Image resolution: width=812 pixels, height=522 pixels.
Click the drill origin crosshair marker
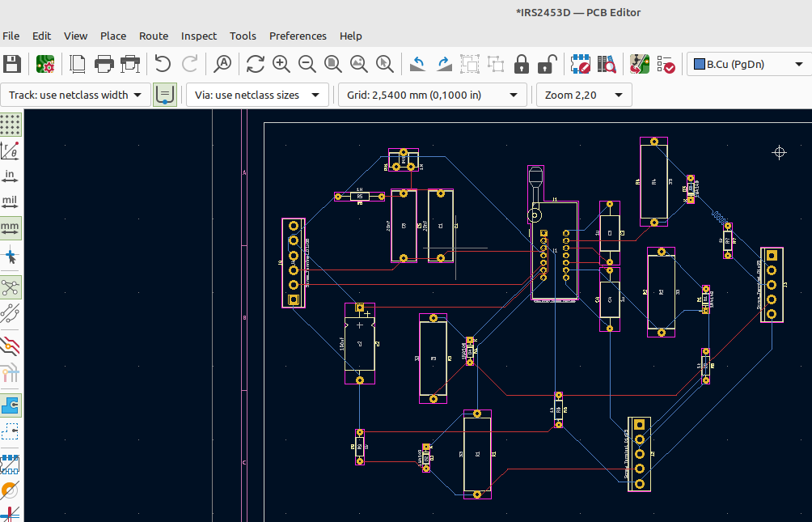(779, 152)
